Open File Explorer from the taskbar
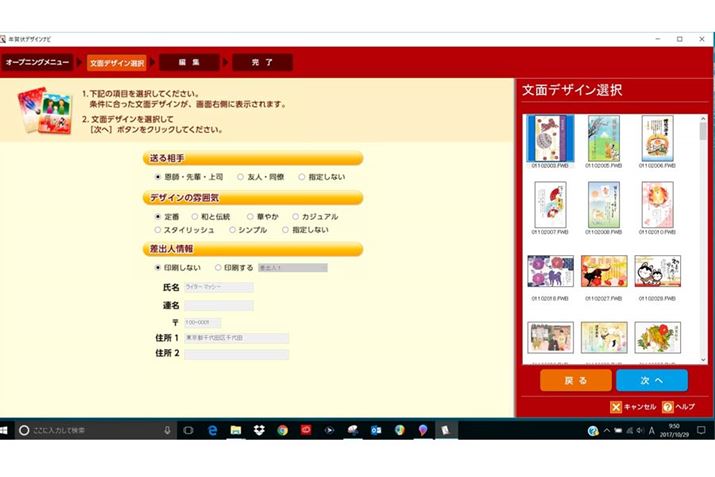Image resolution: width=715 pixels, height=477 pixels. pyautogui.click(x=236, y=430)
